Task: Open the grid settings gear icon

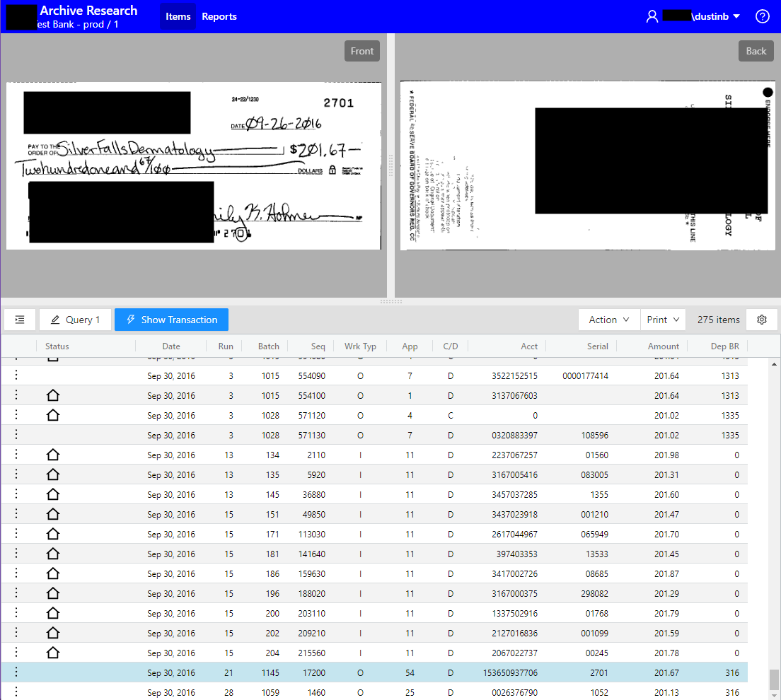Action: click(762, 320)
